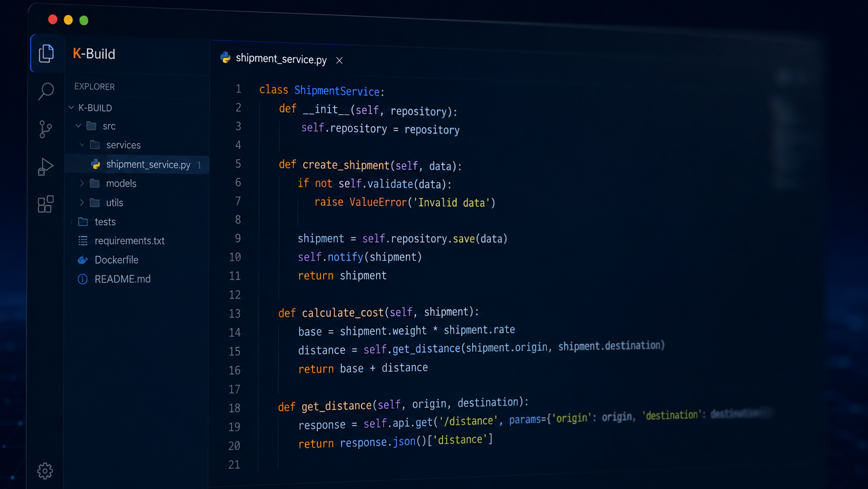Click the services folder icon
Viewport: 868px width, 489px height.
point(94,145)
